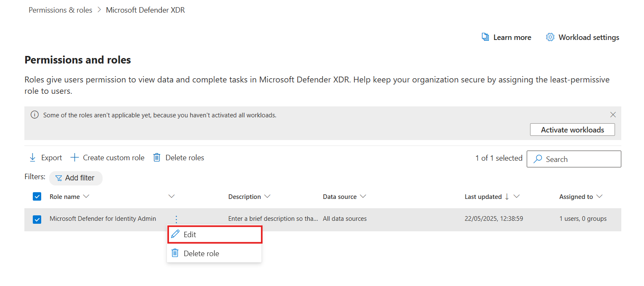Screen dimensions: 644x286
Task: Click the Search magnifier icon
Action: coord(537,159)
